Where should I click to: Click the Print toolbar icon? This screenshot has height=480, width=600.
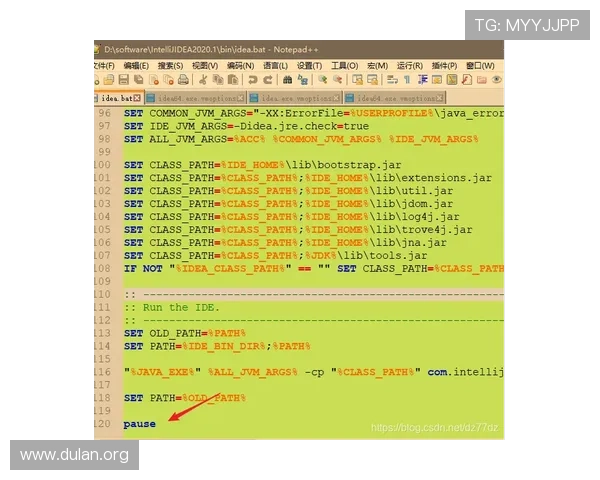pos(183,80)
